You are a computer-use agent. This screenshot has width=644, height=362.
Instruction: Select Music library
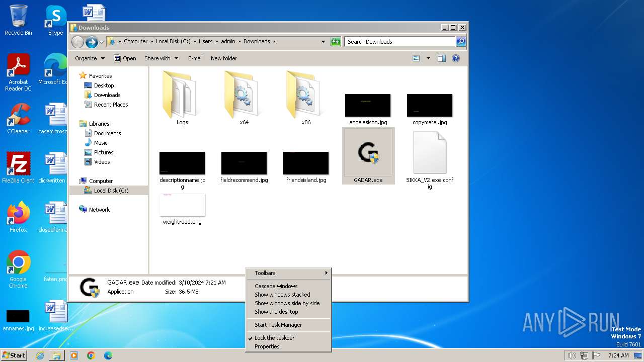(101, 143)
